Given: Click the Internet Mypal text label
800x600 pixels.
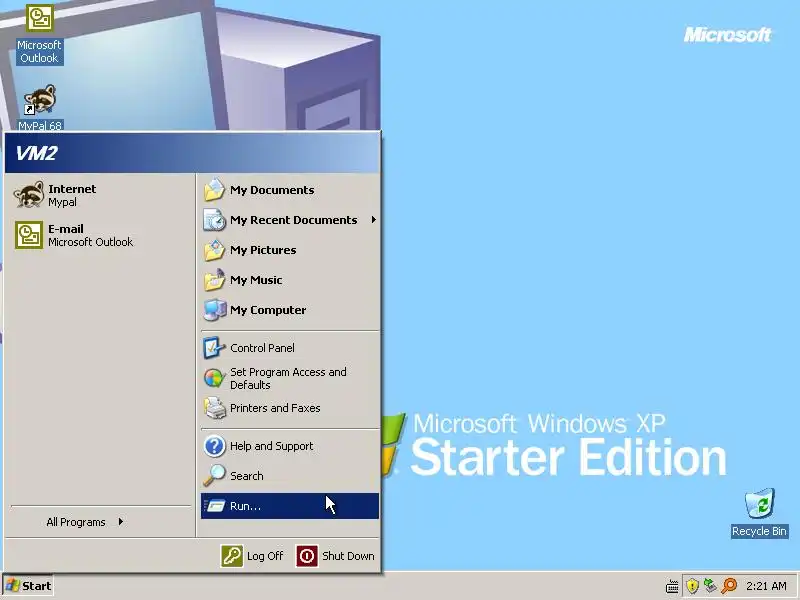Looking at the screenshot, I should coord(72,195).
